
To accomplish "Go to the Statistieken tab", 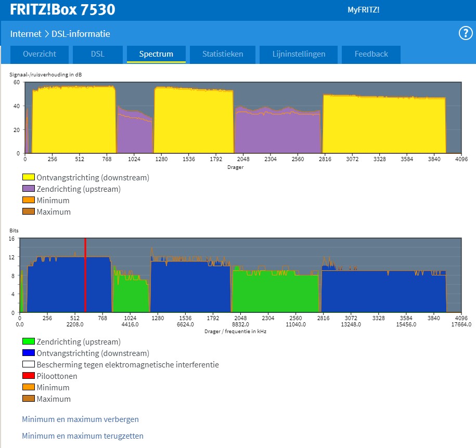I will (223, 54).
